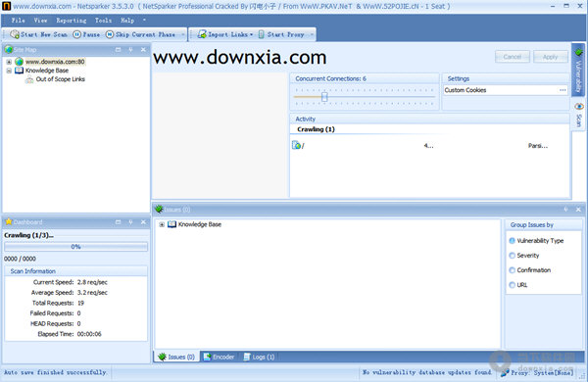This screenshot has height=382, width=588.
Task: Skip the current scan phase
Action: click(x=140, y=34)
